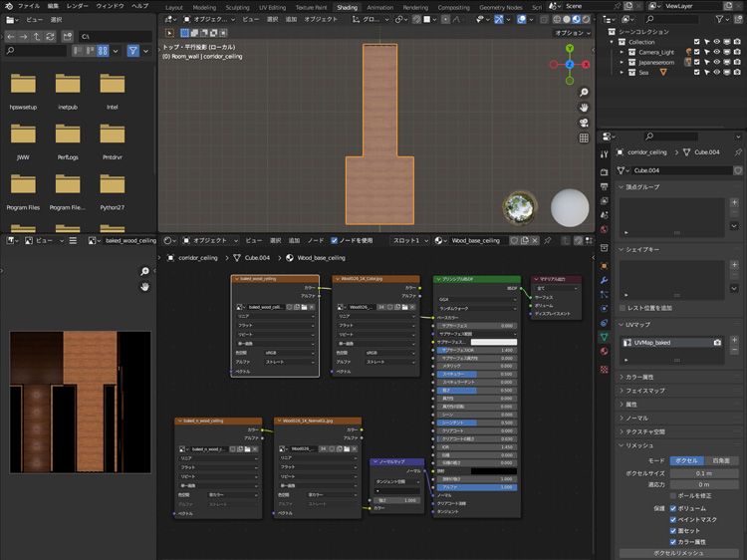Select 四角面 remesh mode
Viewport: 747px width, 560px height.
coord(719,460)
